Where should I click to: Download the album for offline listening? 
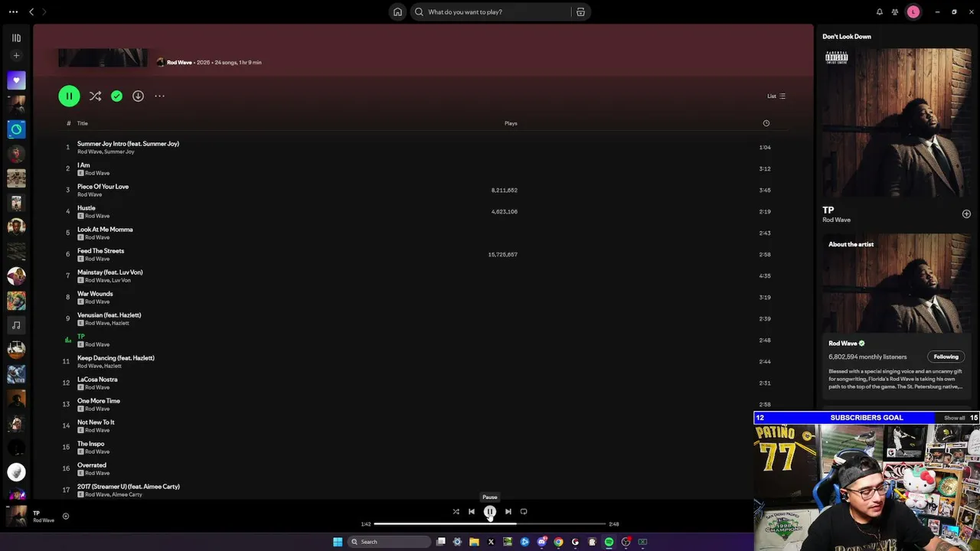(x=138, y=96)
